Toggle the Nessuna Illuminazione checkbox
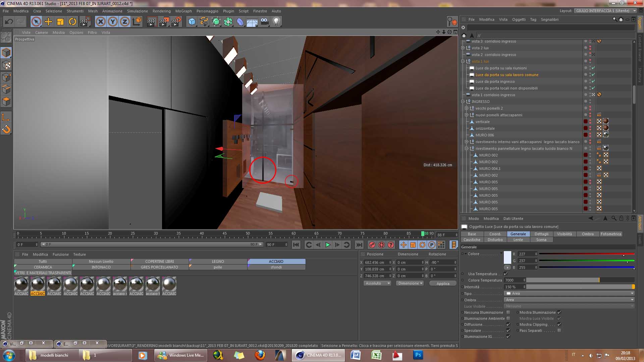The image size is (644, 362). (x=508, y=312)
